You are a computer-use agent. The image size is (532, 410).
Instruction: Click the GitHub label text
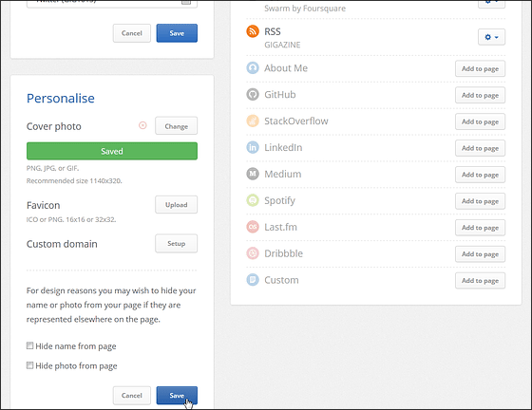click(x=280, y=95)
